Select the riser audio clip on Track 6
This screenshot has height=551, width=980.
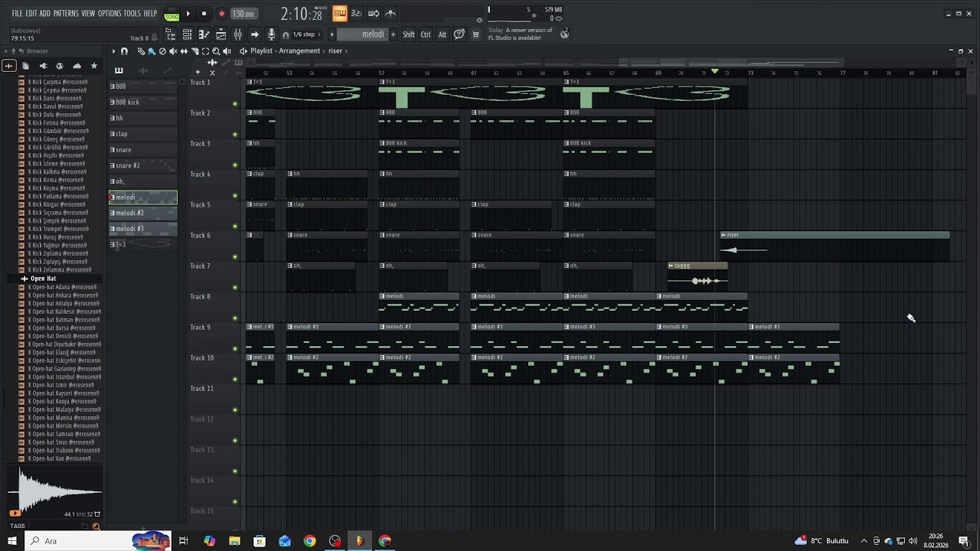pos(835,247)
